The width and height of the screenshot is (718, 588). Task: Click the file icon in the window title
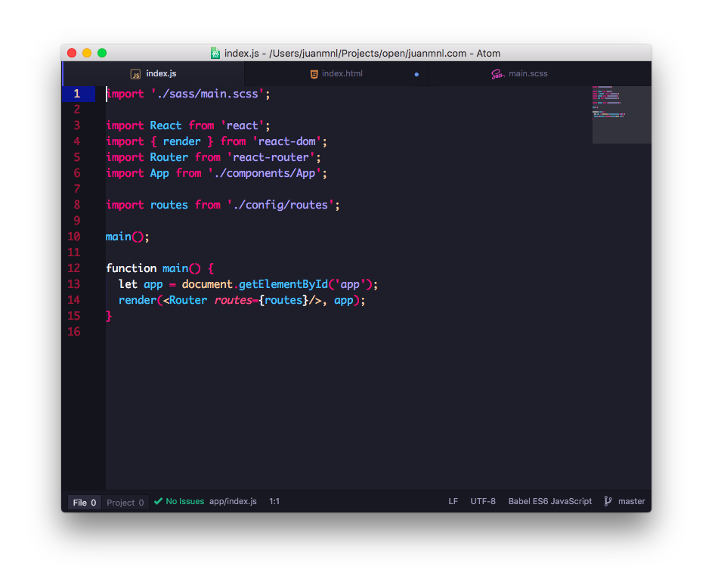[215, 53]
